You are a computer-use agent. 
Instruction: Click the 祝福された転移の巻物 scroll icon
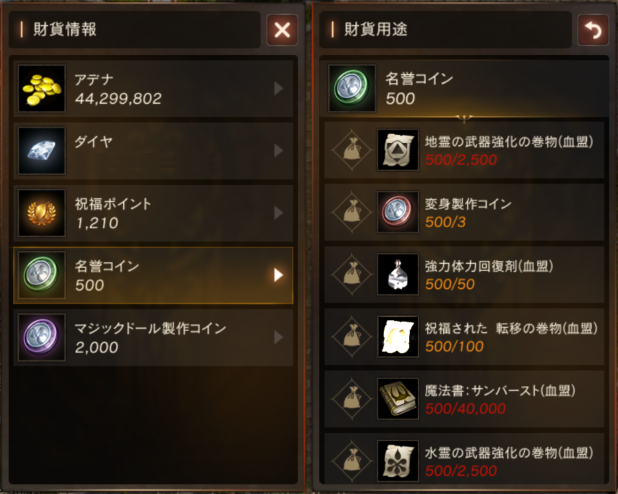pos(398,336)
